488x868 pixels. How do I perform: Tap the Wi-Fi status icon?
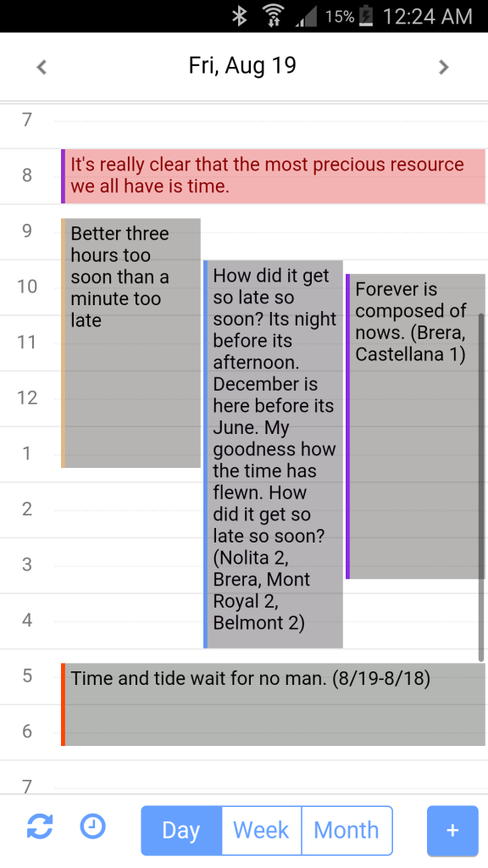coord(273,16)
